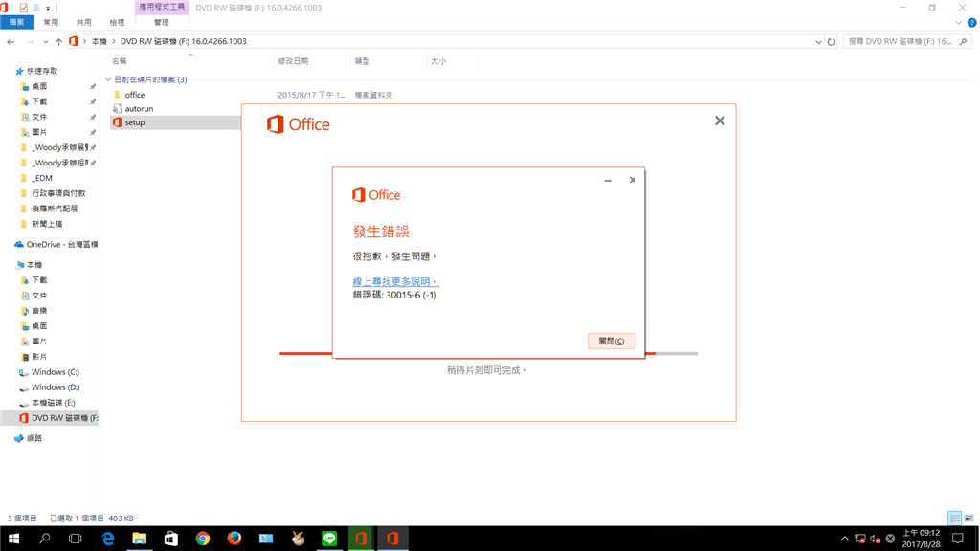The width and height of the screenshot is (980, 551).
Task: Click the refresh button beside address bar
Action: (832, 42)
